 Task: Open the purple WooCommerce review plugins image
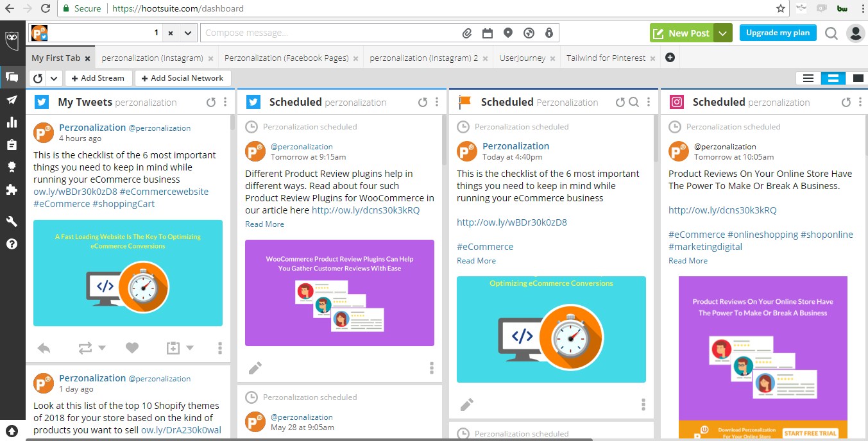(x=339, y=293)
